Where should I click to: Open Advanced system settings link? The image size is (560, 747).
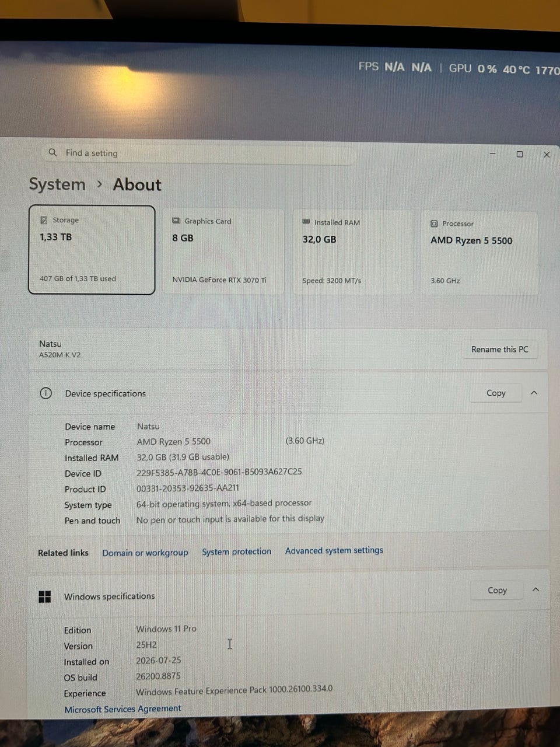334,550
